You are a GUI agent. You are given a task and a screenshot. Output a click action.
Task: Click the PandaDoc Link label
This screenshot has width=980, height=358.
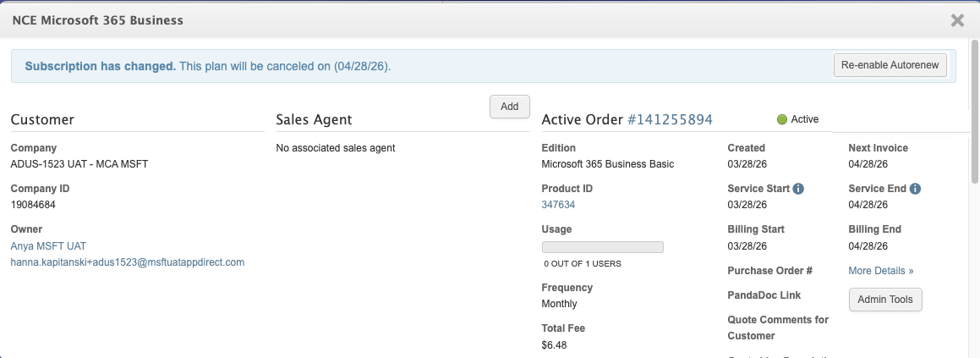click(764, 295)
